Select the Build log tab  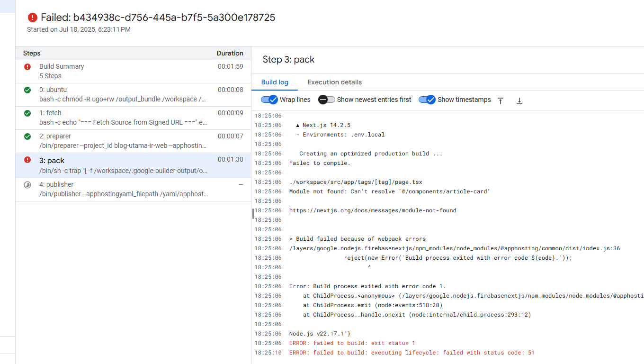pos(275,82)
